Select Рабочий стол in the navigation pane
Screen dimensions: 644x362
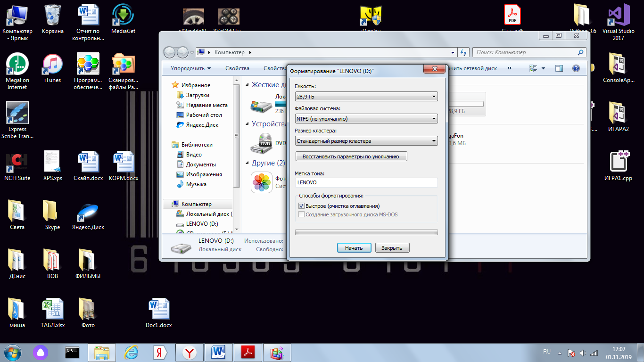point(204,115)
